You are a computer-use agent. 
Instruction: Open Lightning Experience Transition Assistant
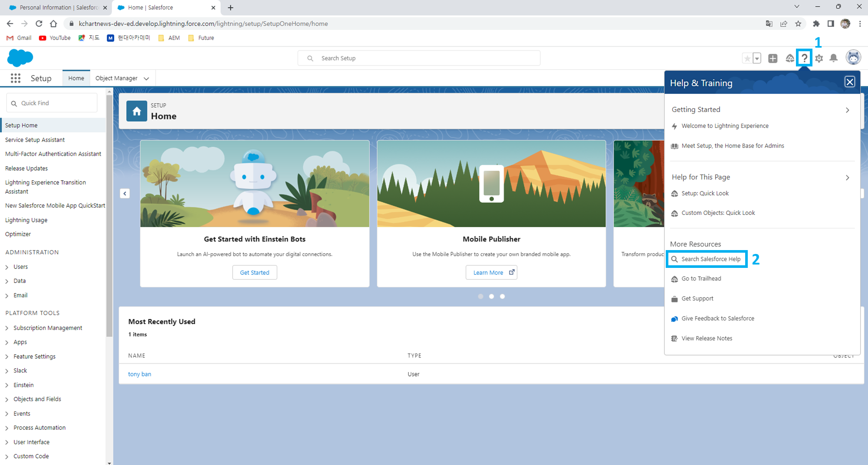tap(46, 187)
